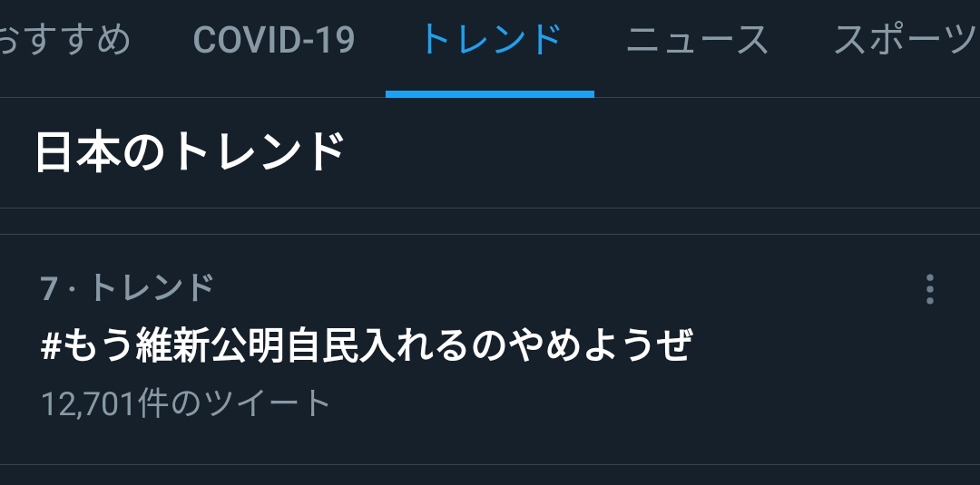
Task: Click the word 日本 in the heading
Action: click(x=77, y=151)
